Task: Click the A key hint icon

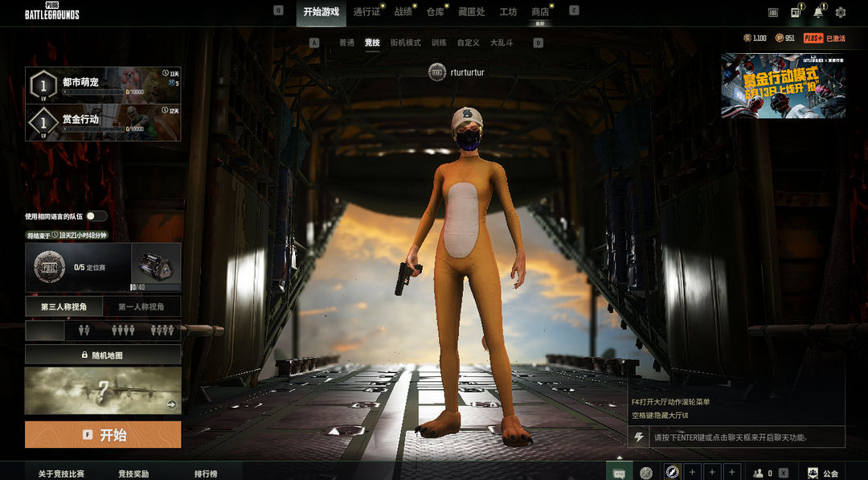Action: [314, 43]
